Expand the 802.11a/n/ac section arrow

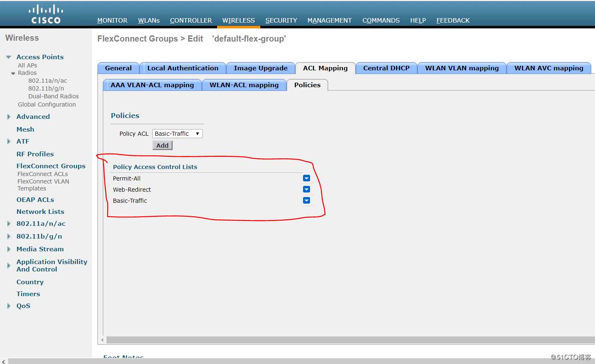(x=9, y=224)
